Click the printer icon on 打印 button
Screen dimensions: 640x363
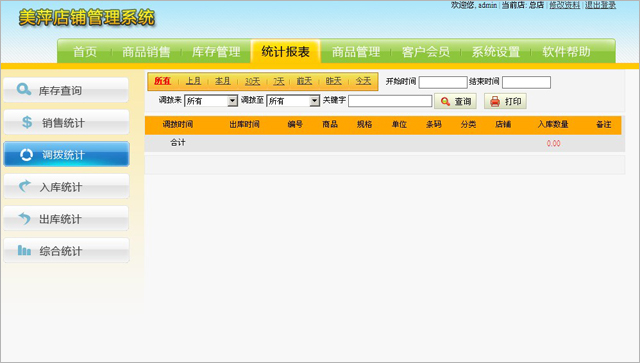click(495, 101)
